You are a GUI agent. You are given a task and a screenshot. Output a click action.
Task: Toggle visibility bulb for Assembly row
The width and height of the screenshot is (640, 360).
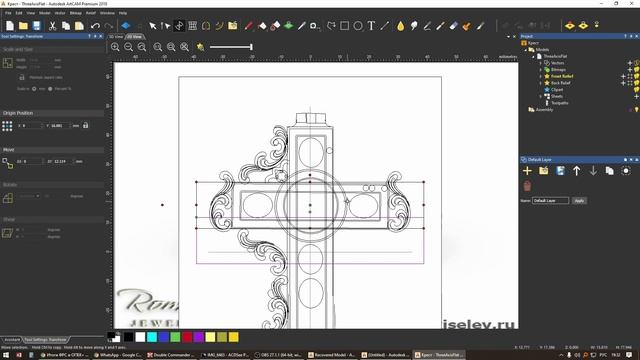pos(636,110)
